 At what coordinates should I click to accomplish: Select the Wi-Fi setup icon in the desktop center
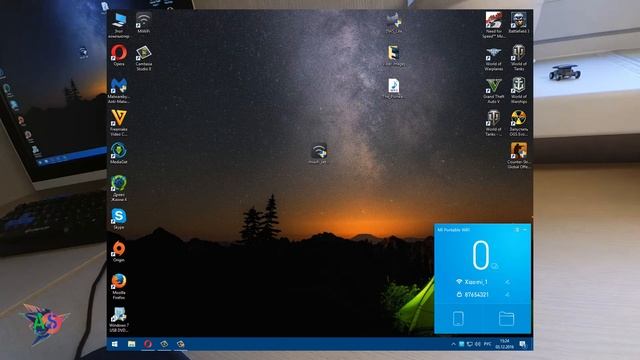pyautogui.click(x=318, y=153)
